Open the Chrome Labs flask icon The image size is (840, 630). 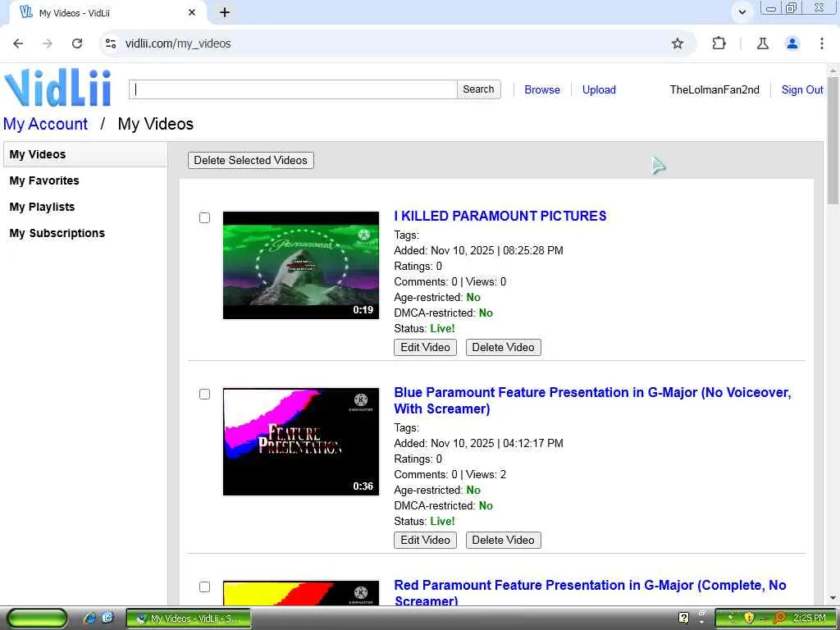point(762,43)
